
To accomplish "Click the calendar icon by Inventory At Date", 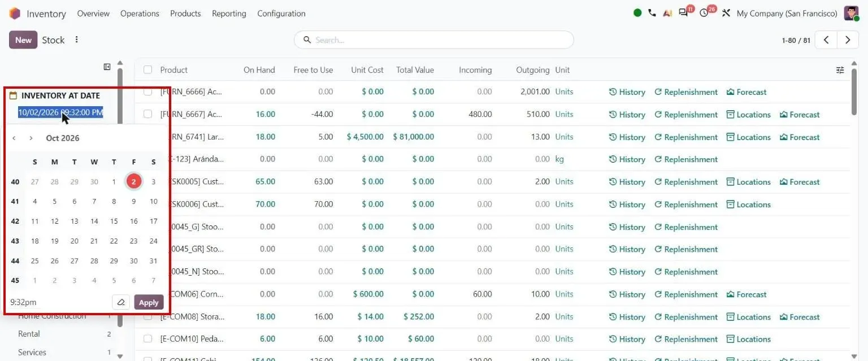I will tap(14, 95).
